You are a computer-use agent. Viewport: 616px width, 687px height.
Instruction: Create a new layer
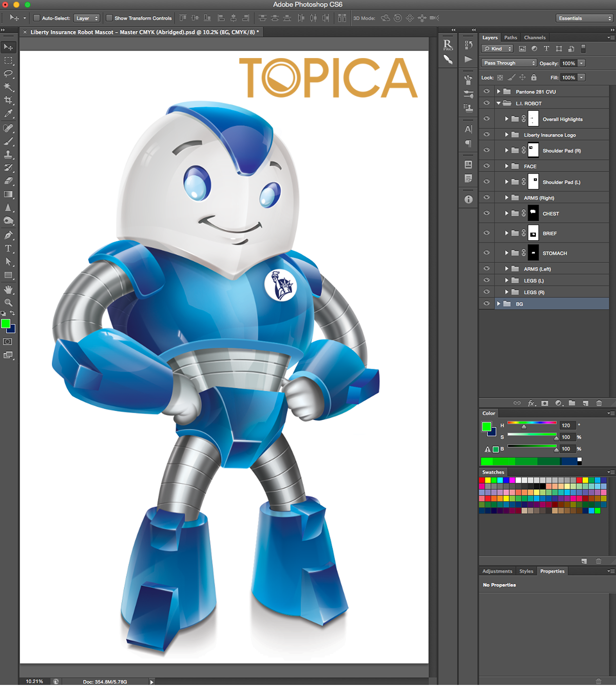[x=586, y=403]
